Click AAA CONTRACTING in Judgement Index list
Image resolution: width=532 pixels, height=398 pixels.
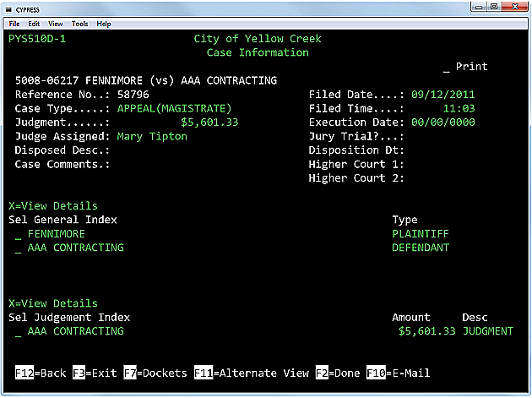click(76, 331)
